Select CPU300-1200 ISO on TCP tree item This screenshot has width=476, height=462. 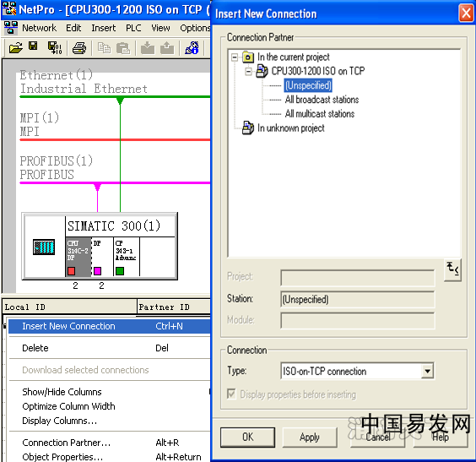click(318, 71)
